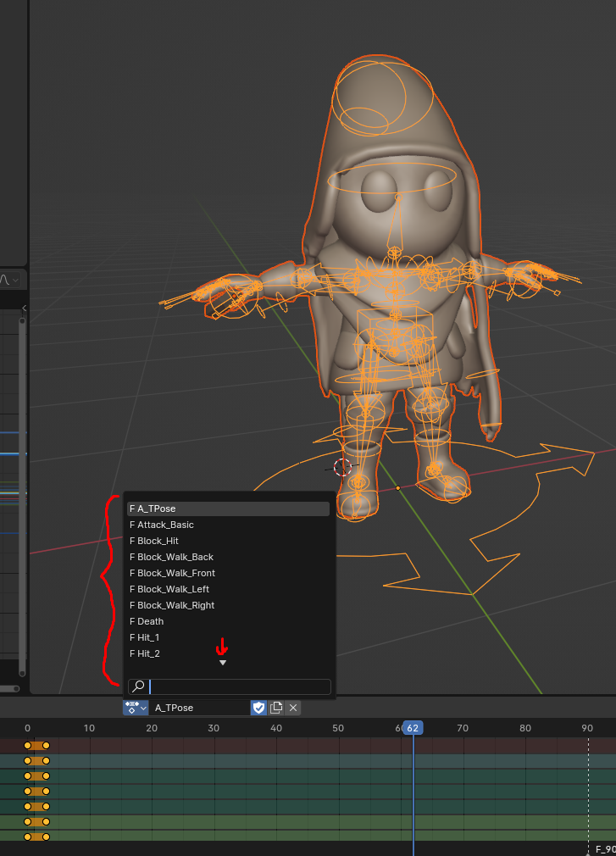Select the F A_TPose action entry

pos(228,509)
